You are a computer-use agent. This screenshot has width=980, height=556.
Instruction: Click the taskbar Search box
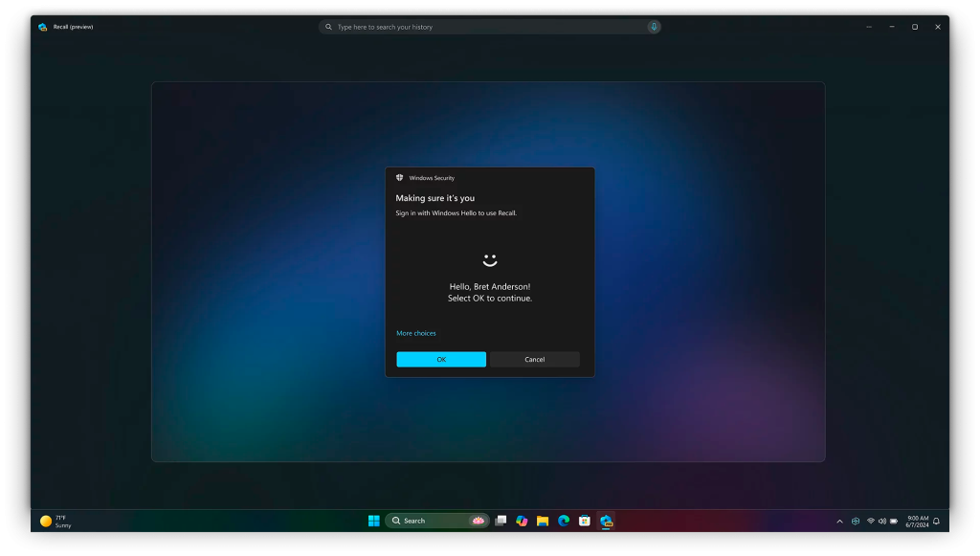[436, 521]
